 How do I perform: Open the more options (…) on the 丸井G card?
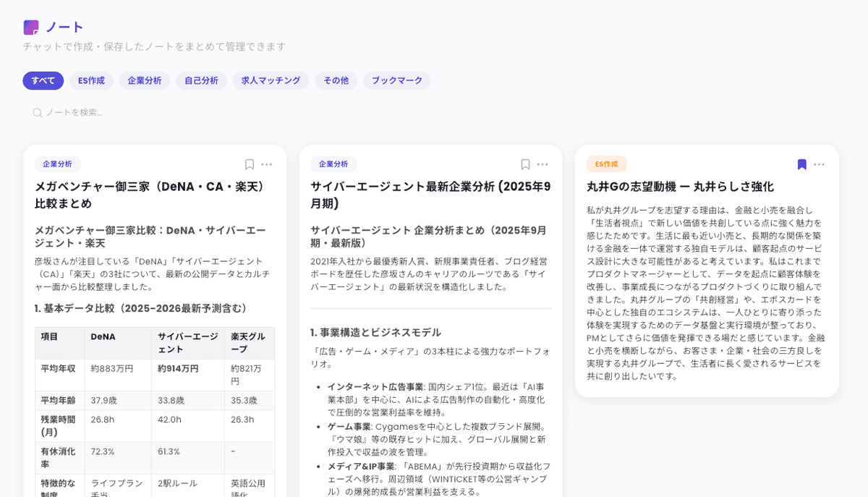tap(820, 164)
